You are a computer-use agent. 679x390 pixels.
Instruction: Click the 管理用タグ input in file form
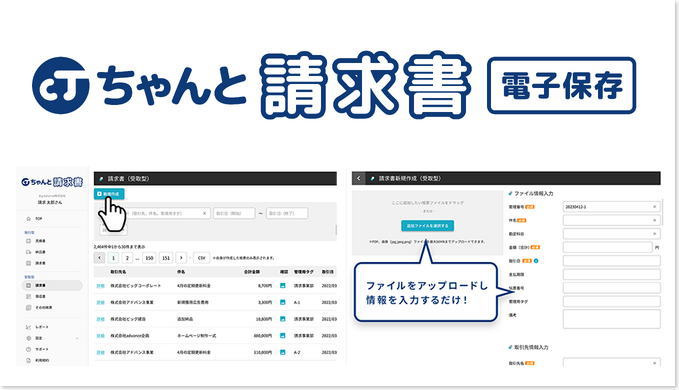pyautogui.click(x=611, y=301)
